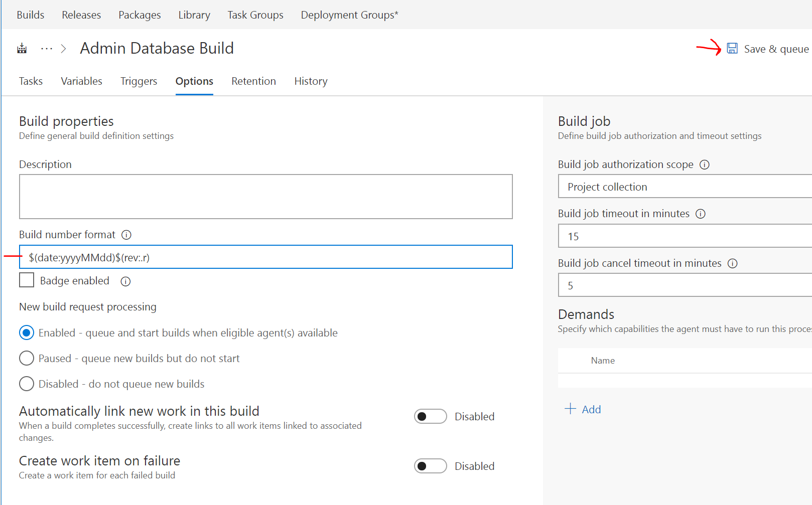
Task: Toggle Automatically link new work switch
Action: (x=430, y=416)
